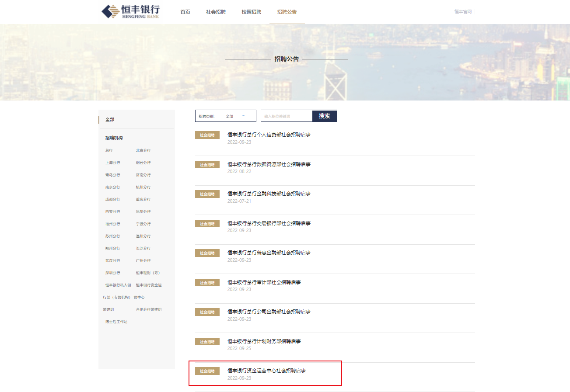The height and width of the screenshot is (392, 570).
Task: Switch to the 校园招聘 navigation tab
Action: pos(251,12)
